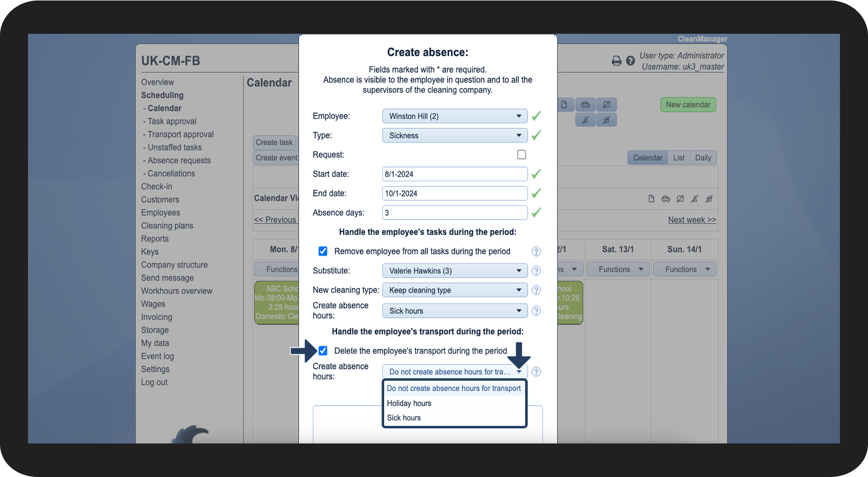The width and height of the screenshot is (868, 477).
Task: Select the Calendar view tab beside List
Action: click(x=647, y=158)
